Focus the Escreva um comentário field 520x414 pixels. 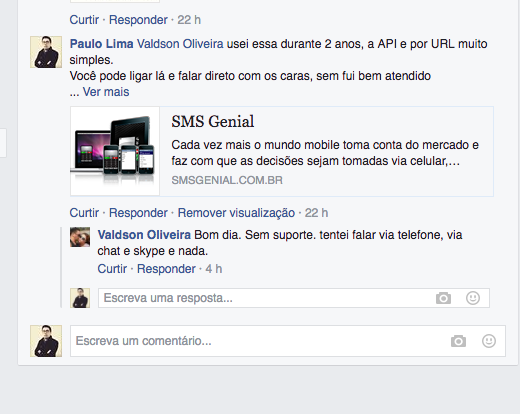tap(288, 341)
